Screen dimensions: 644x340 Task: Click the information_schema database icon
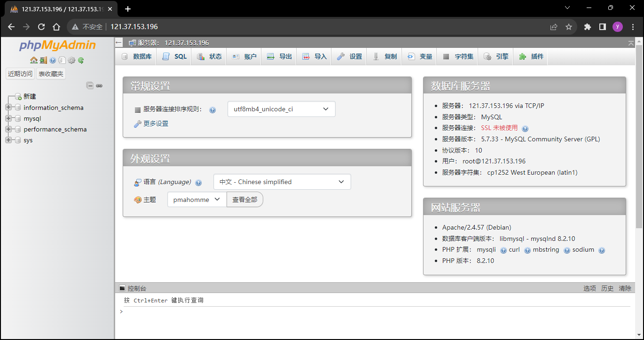(x=18, y=108)
